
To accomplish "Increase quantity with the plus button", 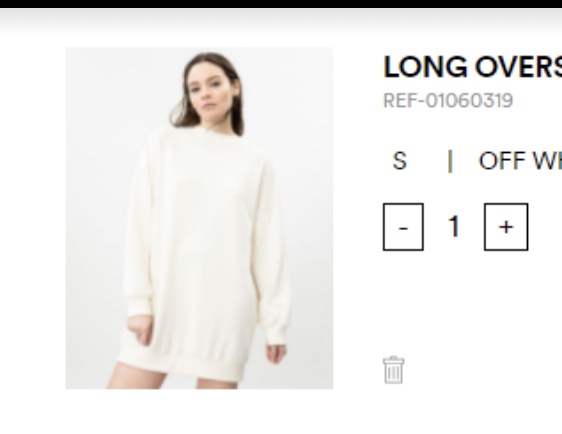I will [x=506, y=227].
